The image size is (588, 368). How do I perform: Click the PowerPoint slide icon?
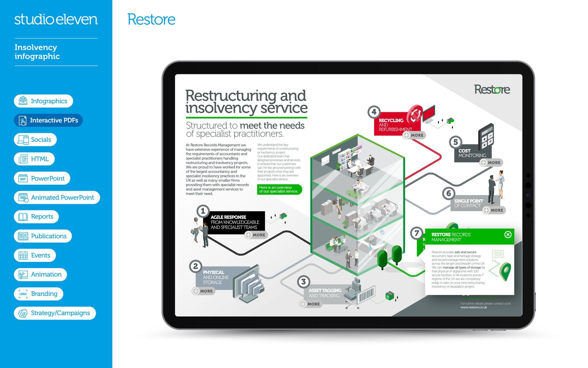[23, 178]
